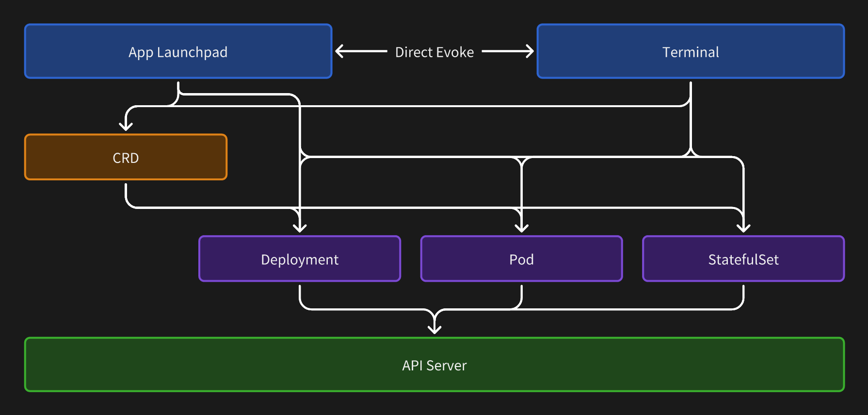Click the connector line directly beneath App Launchpad
Viewport: 868px width, 415px height.
[178, 87]
